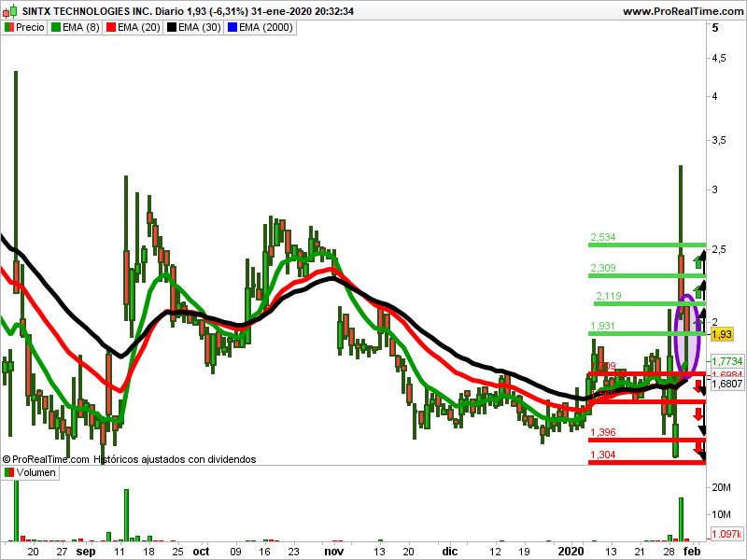
Task: Click the Precio legend candle icon
Action: point(9,27)
